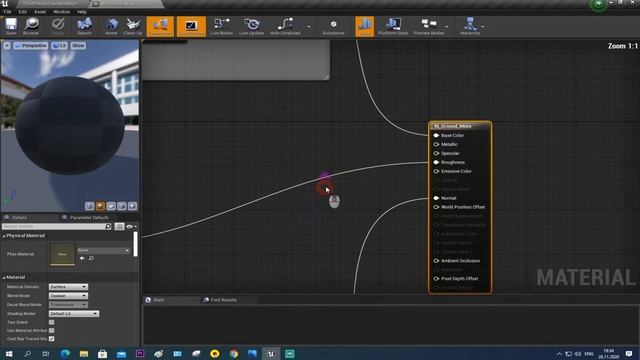Toggle the Stats toolbar button
The image size is (640, 360).
point(364,26)
